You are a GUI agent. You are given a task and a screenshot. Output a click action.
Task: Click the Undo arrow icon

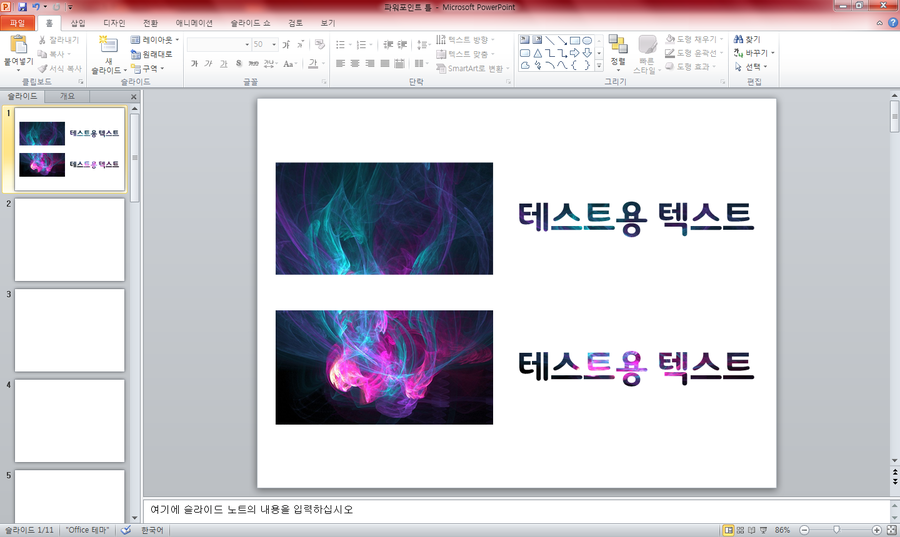pos(36,7)
